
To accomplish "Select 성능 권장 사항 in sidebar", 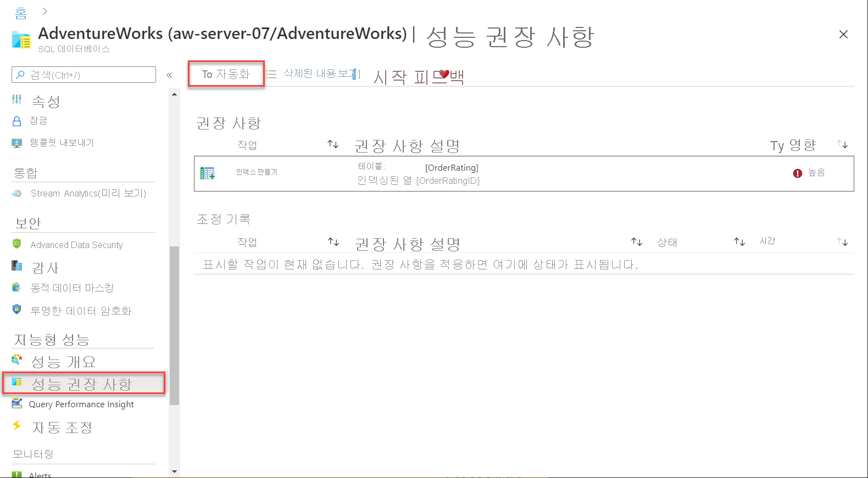I will point(84,383).
